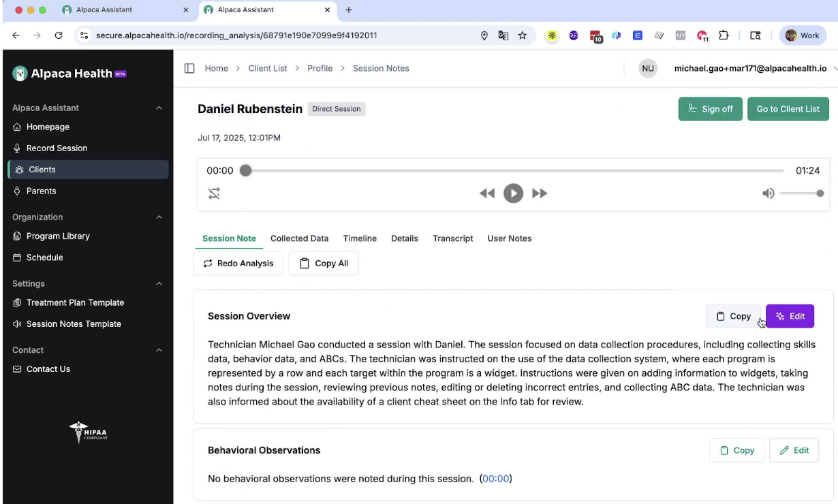Collapse Organization sidebar group
The height and width of the screenshot is (504, 838).
point(159,217)
